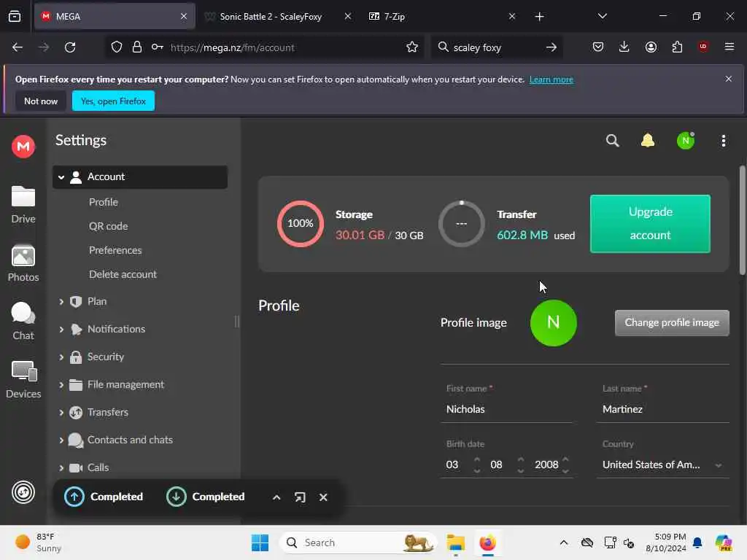Open the extensions puzzle icon
This screenshot has width=747, height=560.
tap(677, 47)
